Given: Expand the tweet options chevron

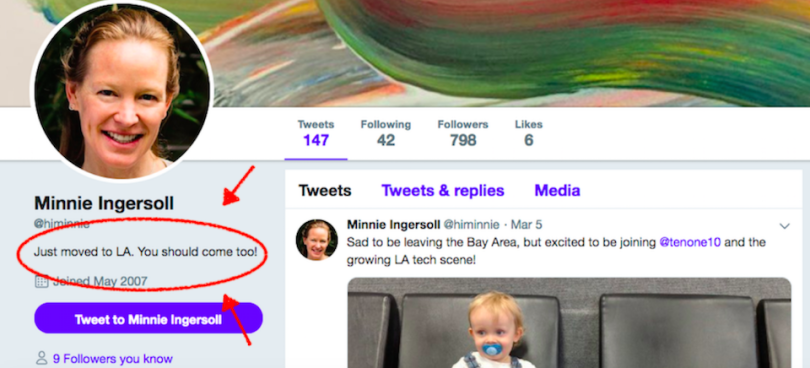Looking at the screenshot, I should (784, 226).
